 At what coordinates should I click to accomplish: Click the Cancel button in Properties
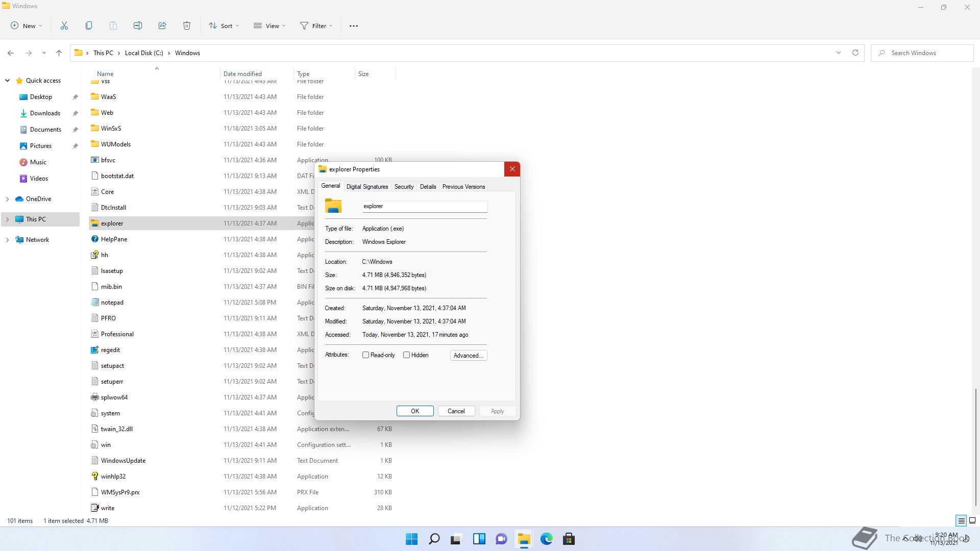tap(456, 411)
